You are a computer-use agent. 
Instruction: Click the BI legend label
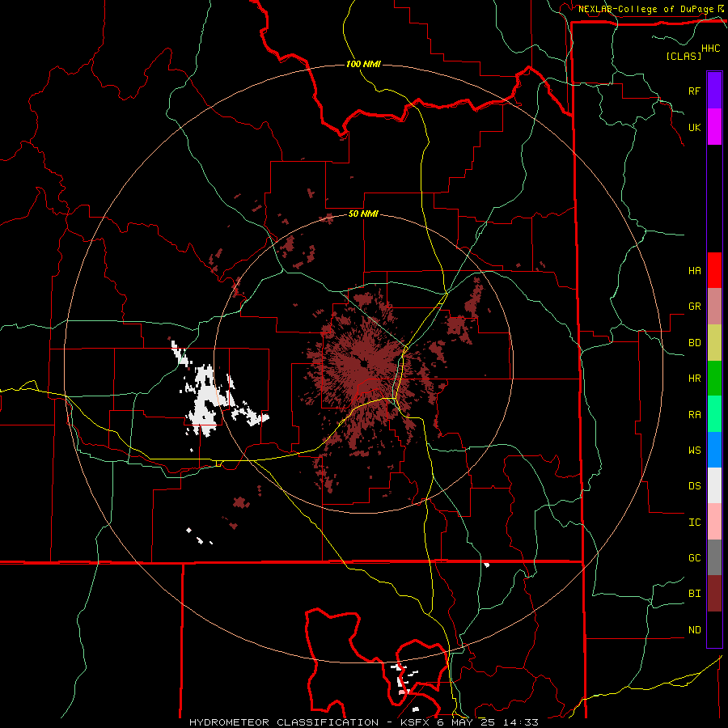click(694, 594)
